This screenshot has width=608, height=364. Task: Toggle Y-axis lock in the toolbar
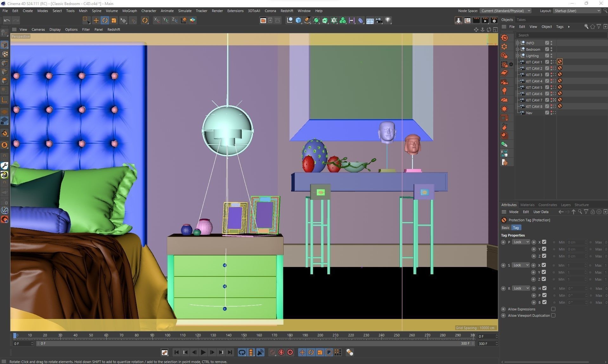[x=166, y=20]
